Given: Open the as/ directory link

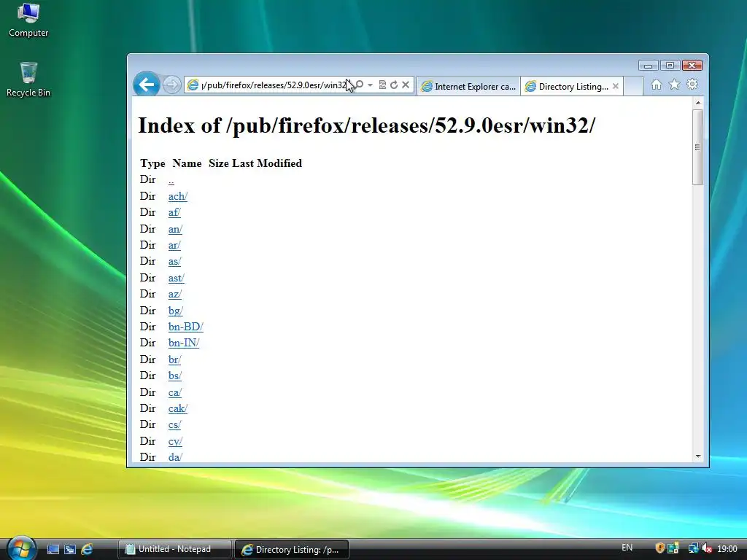Looking at the screenshot, I should pyautogui.click(x=174, y=262).
